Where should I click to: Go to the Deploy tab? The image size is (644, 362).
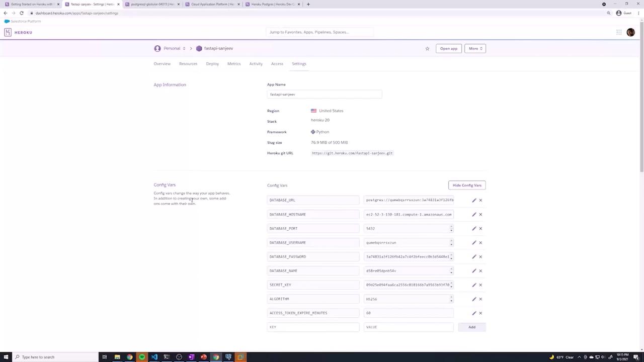tap(212, 64)
